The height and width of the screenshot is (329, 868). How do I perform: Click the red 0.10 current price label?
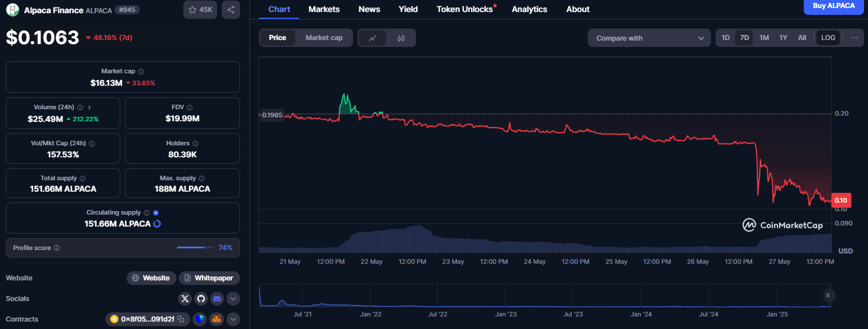click(x=841, y=200)
